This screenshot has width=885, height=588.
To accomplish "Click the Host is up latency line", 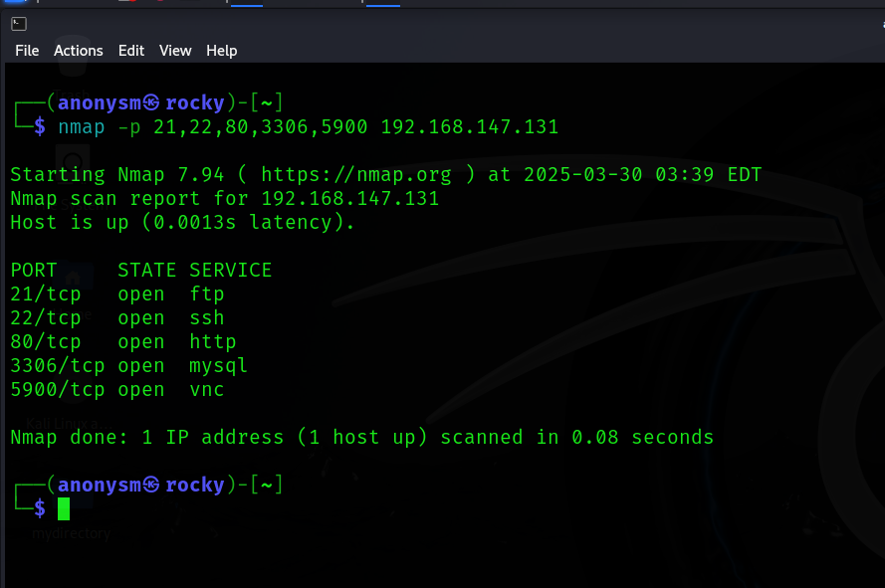I will point(182,222).
